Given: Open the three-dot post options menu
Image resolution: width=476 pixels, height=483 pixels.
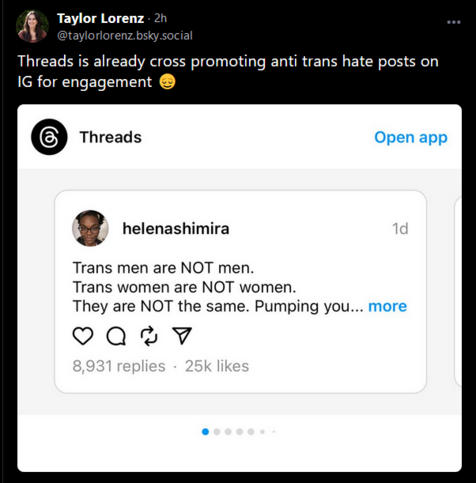Looking at the screenshot, I should (x=454, y=22).
